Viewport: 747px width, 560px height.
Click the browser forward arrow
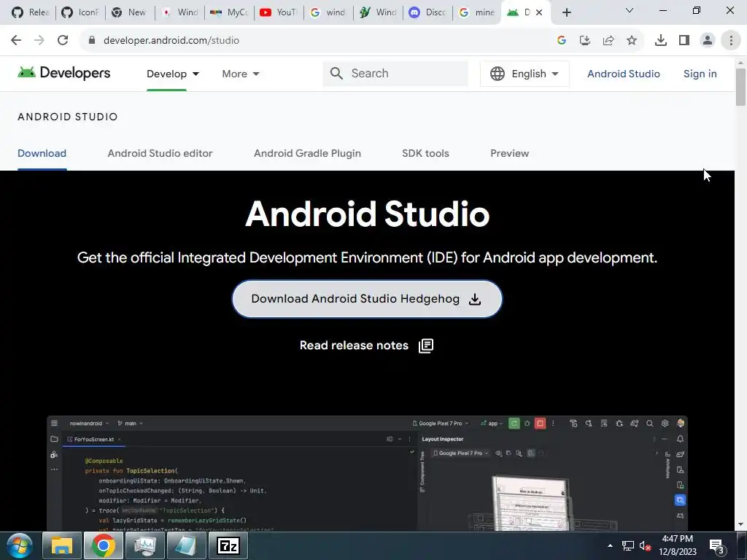pyautogui.click(x=39, y=41)
